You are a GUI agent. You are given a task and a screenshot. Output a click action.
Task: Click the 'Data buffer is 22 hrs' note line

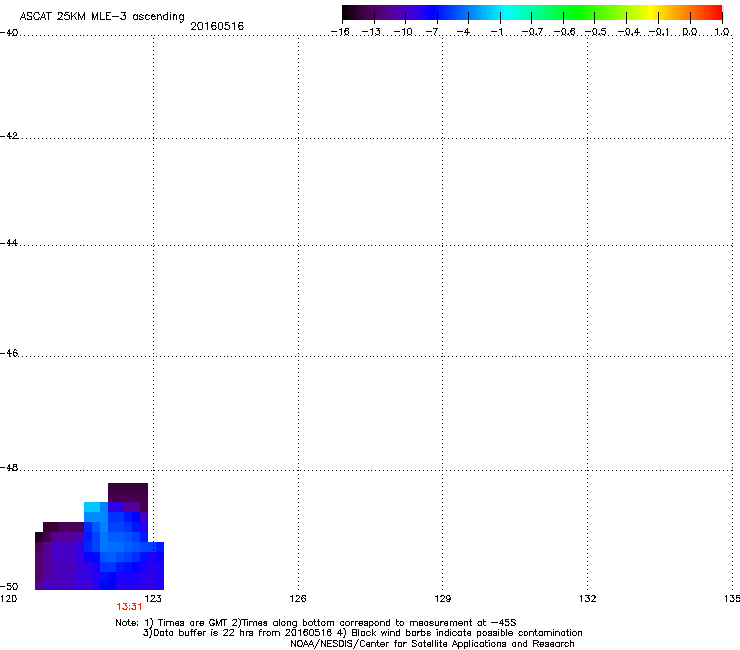362,633
